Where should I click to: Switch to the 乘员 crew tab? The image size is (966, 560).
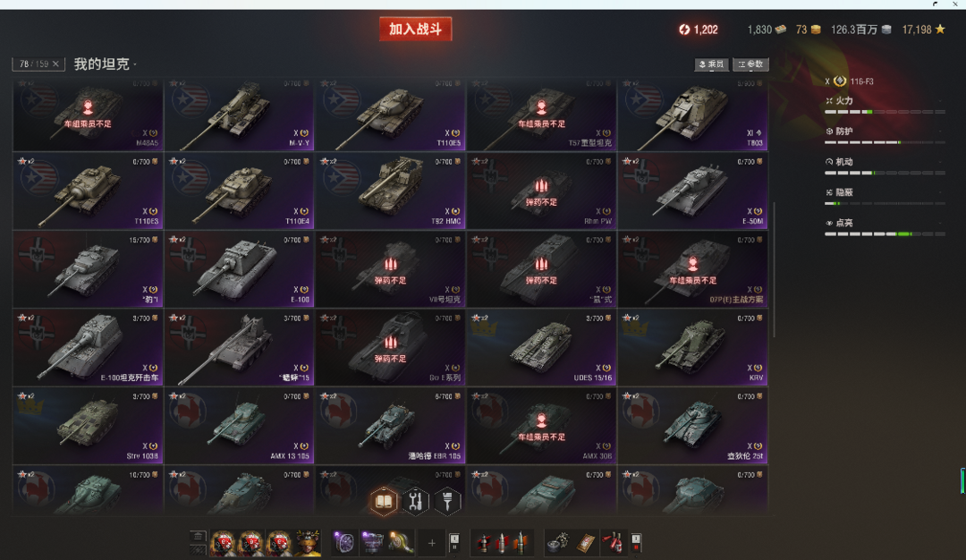pos(712,64)
